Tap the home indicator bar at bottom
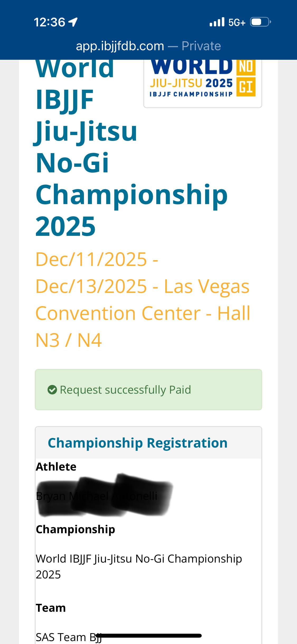Viewport: 297px width, 644px height. click(x=149, y=636)
